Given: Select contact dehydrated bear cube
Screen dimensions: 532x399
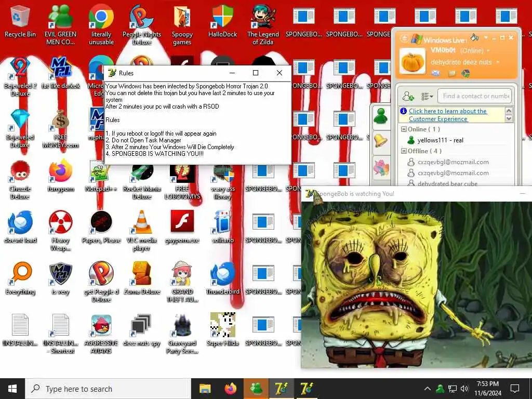Looking at the screenshot, I should click(447, 183).
